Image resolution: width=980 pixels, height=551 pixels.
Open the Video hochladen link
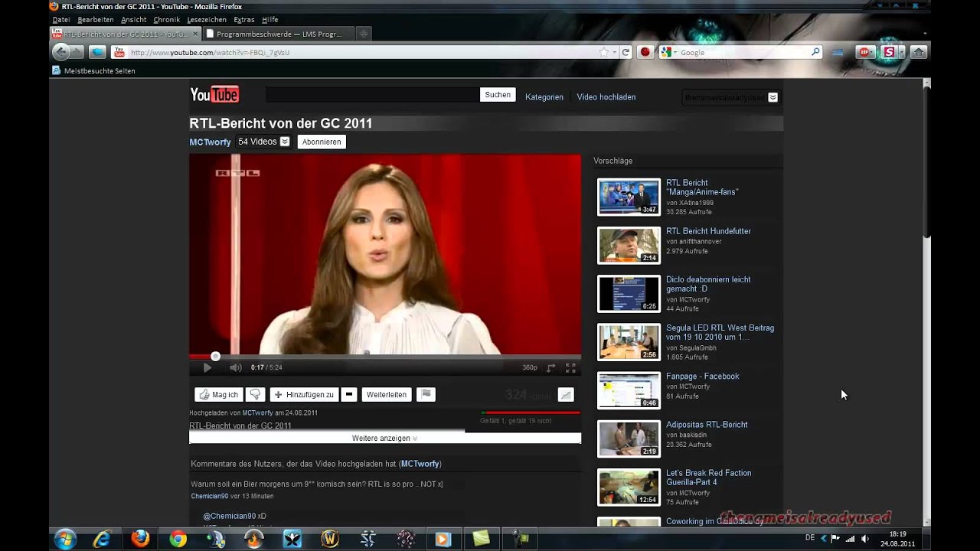[606, 97]
